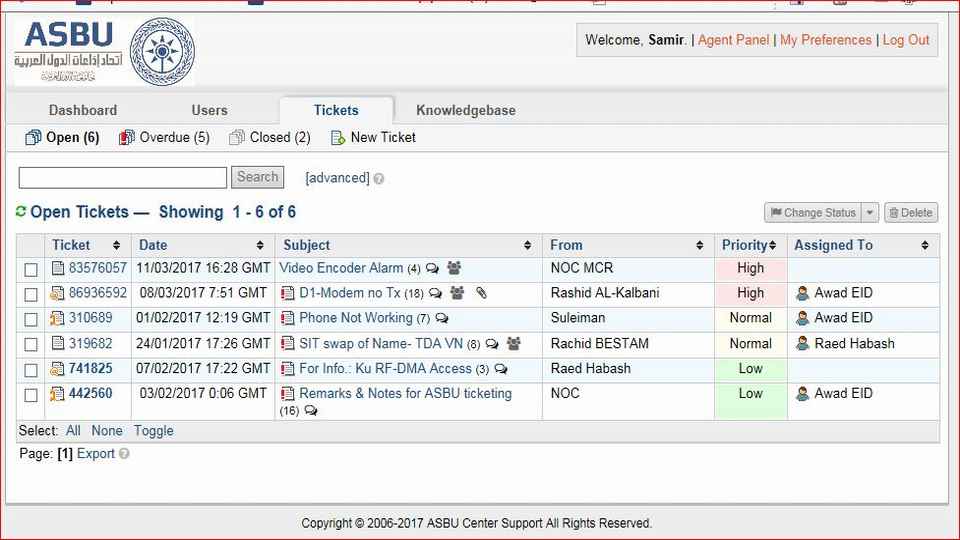Click the None selection link
960x540 pixels.
point(107,430)
